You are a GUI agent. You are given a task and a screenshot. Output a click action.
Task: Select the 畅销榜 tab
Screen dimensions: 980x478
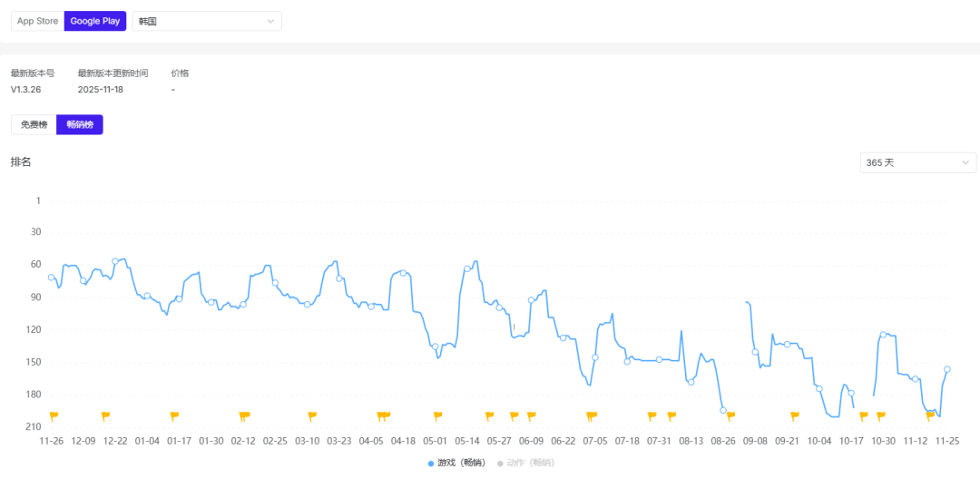(x=80, y=124)
